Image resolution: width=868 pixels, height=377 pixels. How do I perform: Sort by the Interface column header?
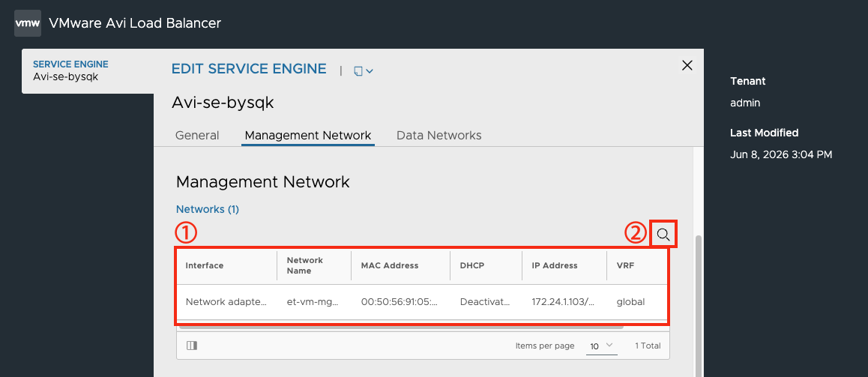[205, 265]
